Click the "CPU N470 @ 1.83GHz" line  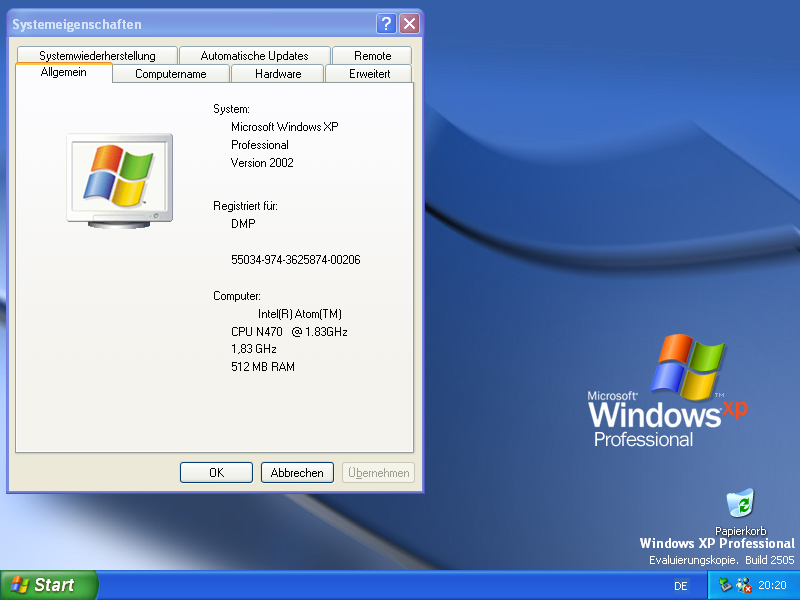[x=289, y=332]
